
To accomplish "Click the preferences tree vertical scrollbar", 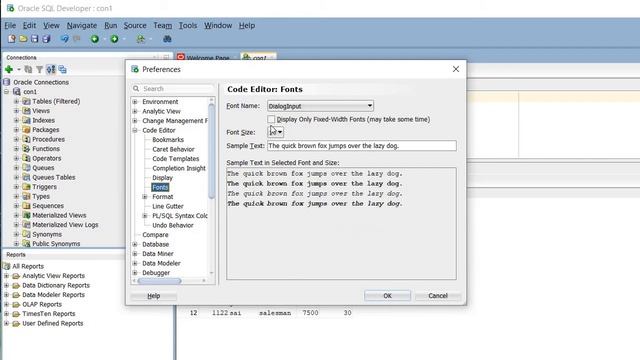I will click(211, 151).
